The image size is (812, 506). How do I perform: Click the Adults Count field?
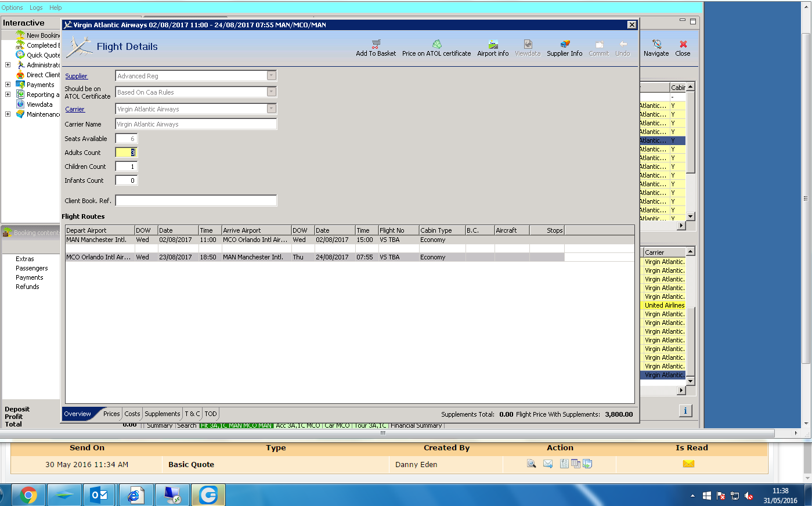[126, 153]
